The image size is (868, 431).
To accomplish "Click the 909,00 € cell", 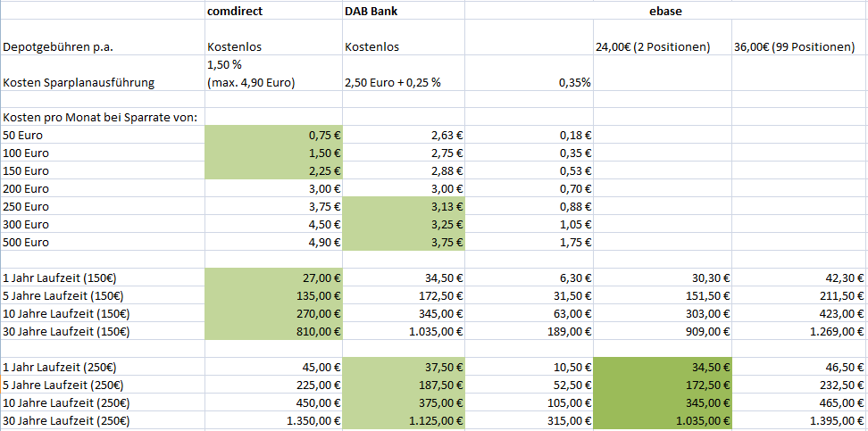I will (662, 331).
